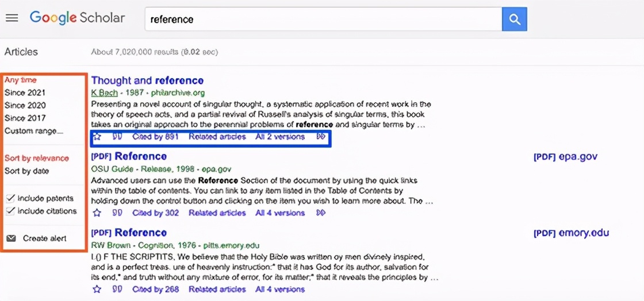View 'Cited by 302' citations

[x=155, y=213]
